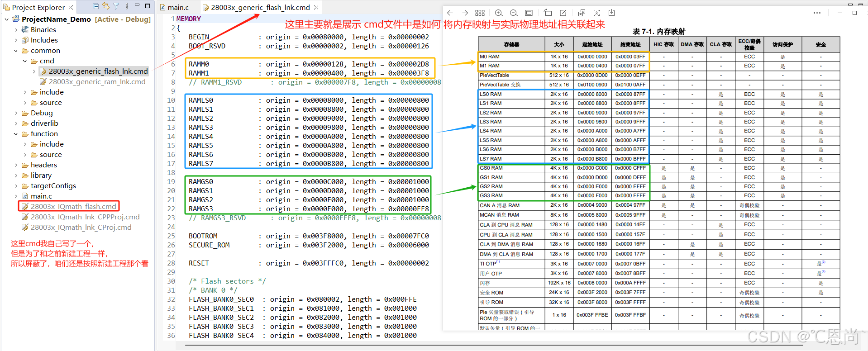Open Project Explorer view menu (three dots)
Screen dimensions: 868x351
pyautogui.click(x=127, y=6)
